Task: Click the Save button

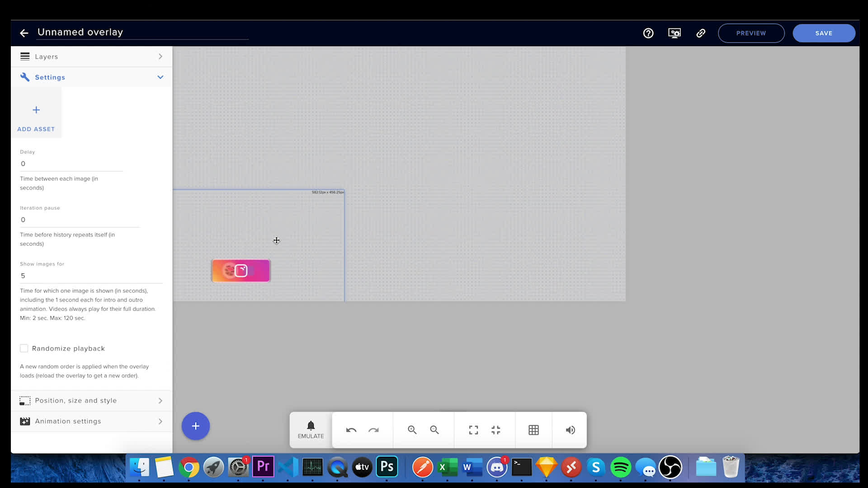Action: [824, 33]
